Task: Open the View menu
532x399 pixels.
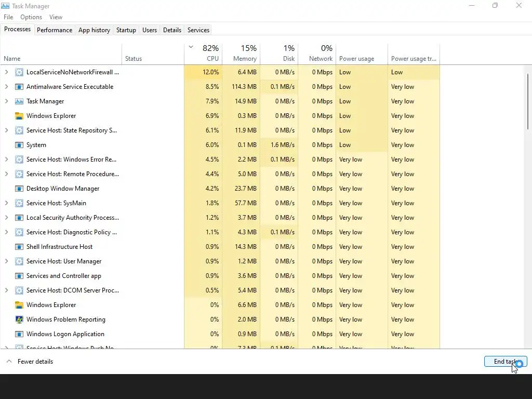Action: click(x=56, y=17)
